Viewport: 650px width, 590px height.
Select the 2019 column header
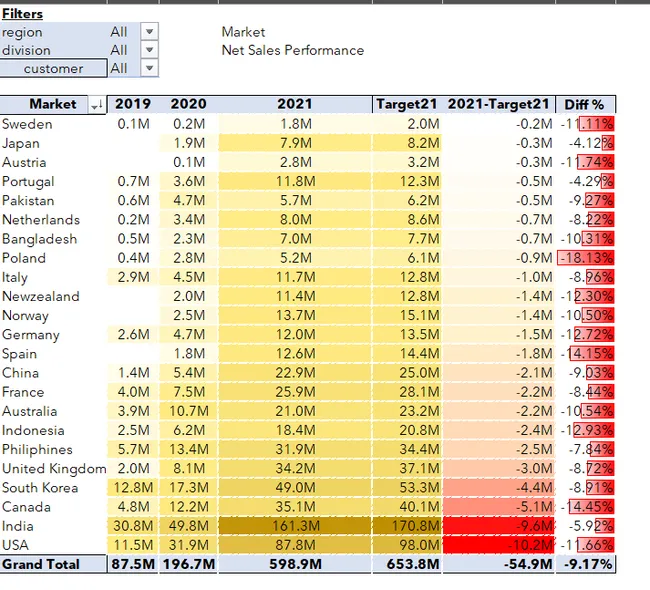[133, 104]
